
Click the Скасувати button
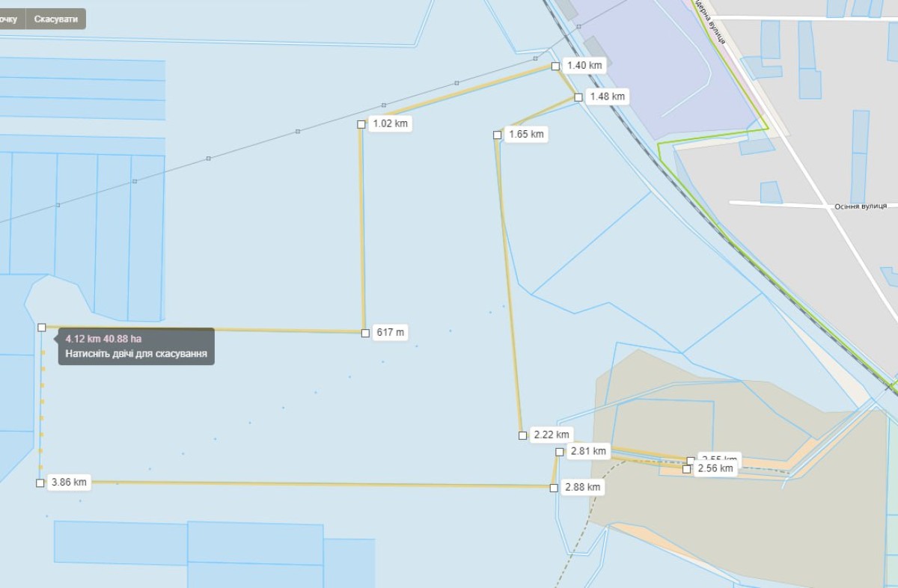point(55,19)
